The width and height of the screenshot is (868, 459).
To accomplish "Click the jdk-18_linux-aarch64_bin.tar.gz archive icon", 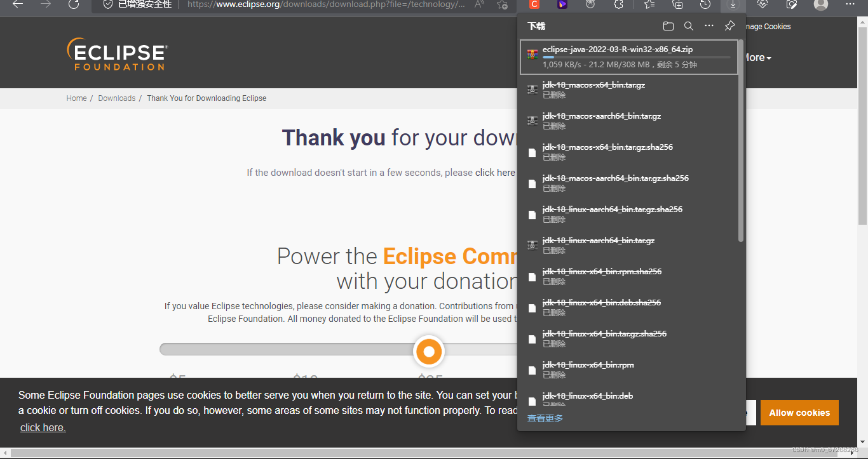I will click(x=532, y=246).
